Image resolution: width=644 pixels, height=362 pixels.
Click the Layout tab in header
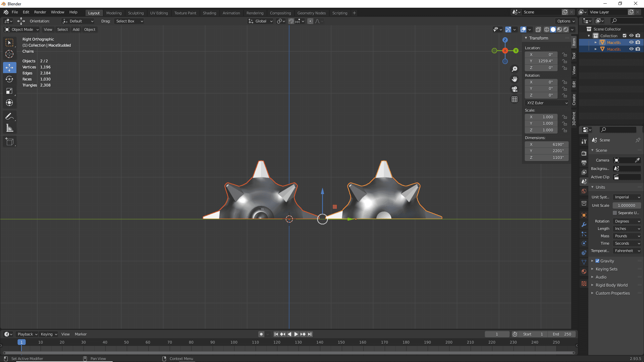[93, 12]
